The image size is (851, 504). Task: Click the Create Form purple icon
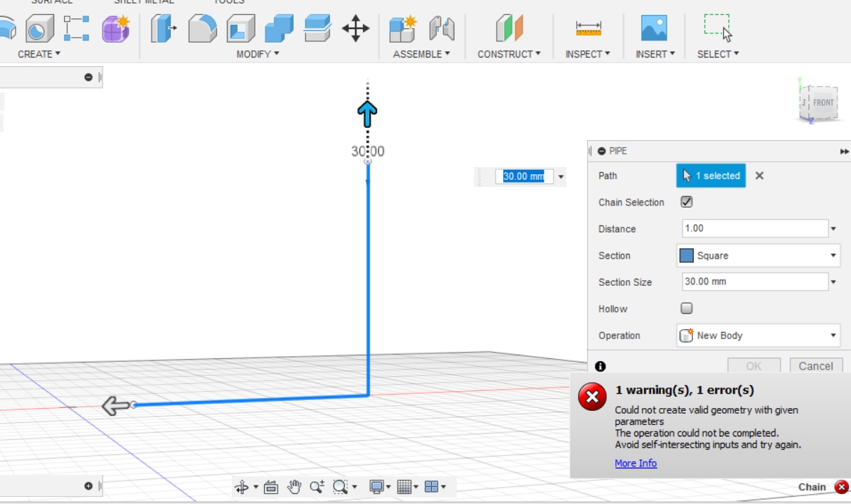click(x=115, y=28)
